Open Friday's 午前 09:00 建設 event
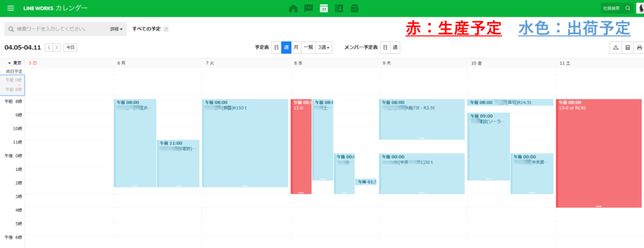This screenshot has width=644, height=248. [488, 147]
